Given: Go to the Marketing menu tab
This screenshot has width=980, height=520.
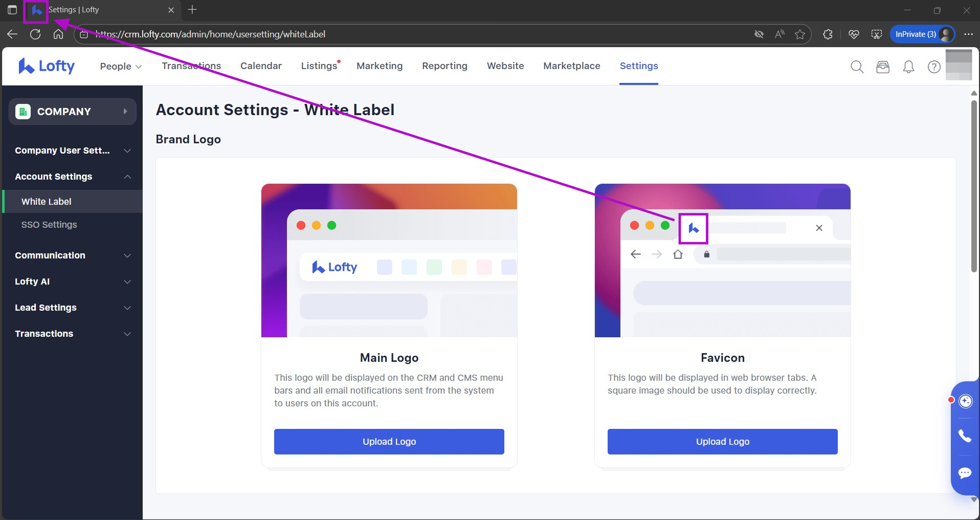Looking at the screenshot, I should 380,66.
